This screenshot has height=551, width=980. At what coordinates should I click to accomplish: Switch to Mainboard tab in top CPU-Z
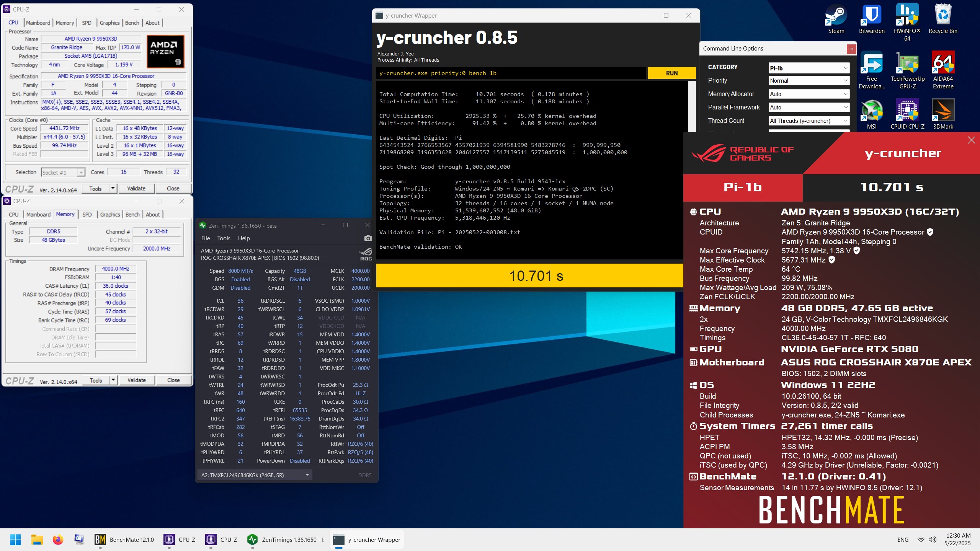coord(38,23)
